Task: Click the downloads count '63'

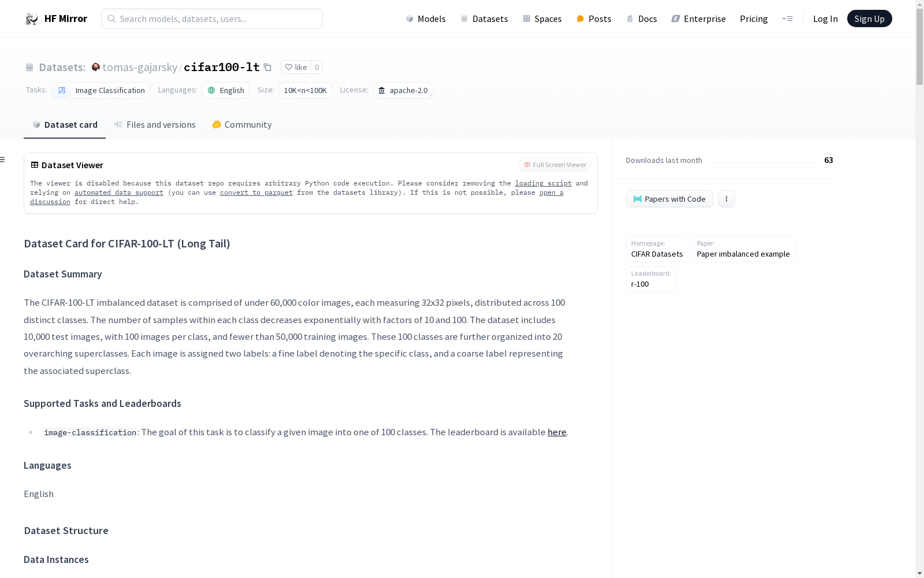Action: point(829,160)
